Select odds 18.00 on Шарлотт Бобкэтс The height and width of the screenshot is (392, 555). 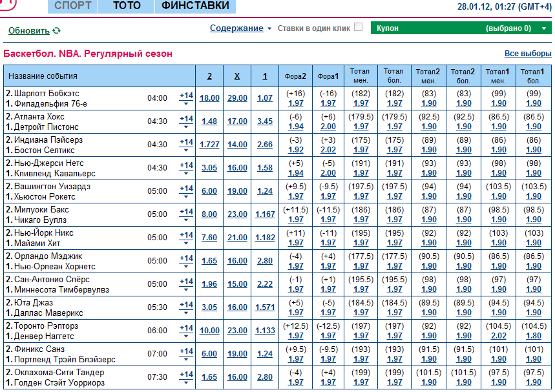(209, 98)
